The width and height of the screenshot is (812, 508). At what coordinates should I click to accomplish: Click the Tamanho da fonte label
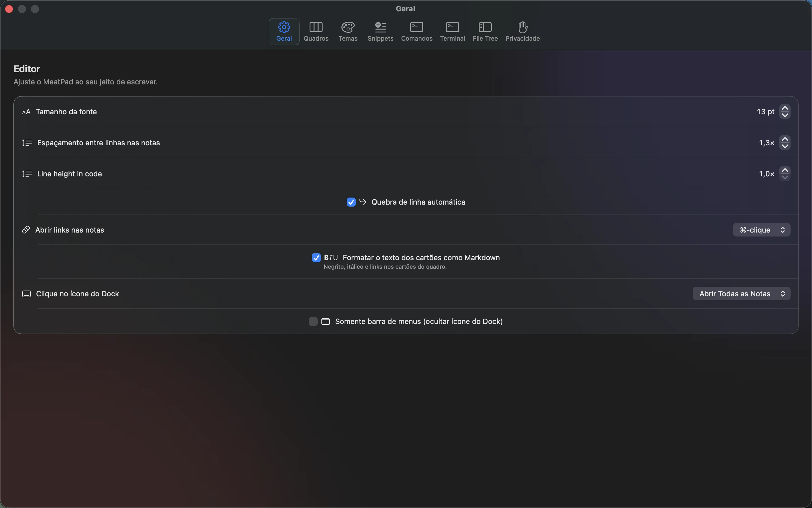click(x=67, y=112)
